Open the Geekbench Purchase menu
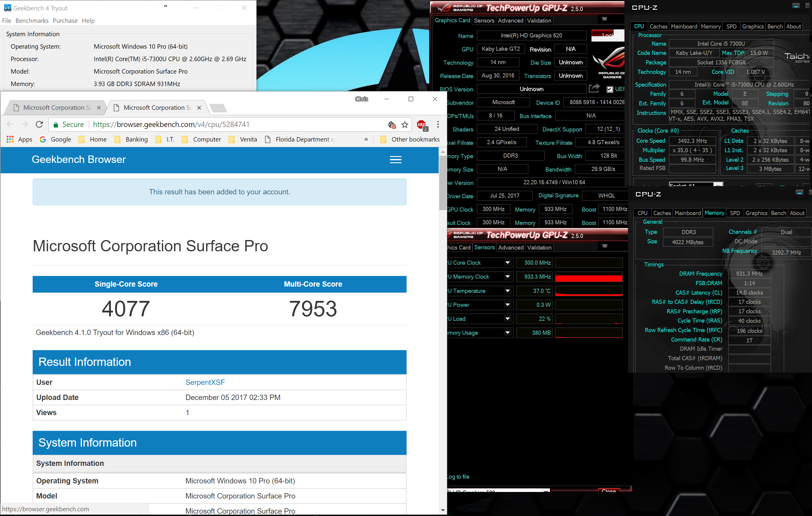This screenshot has width=812, height=516. [65, 20]
